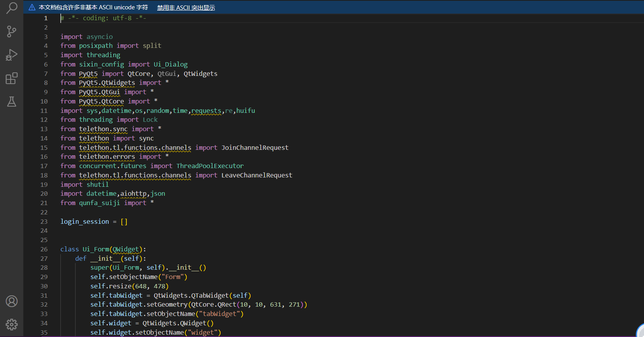This screenshot has width=644, height=337.
Task: Open the Accounts menu
Action: [12, 301]
